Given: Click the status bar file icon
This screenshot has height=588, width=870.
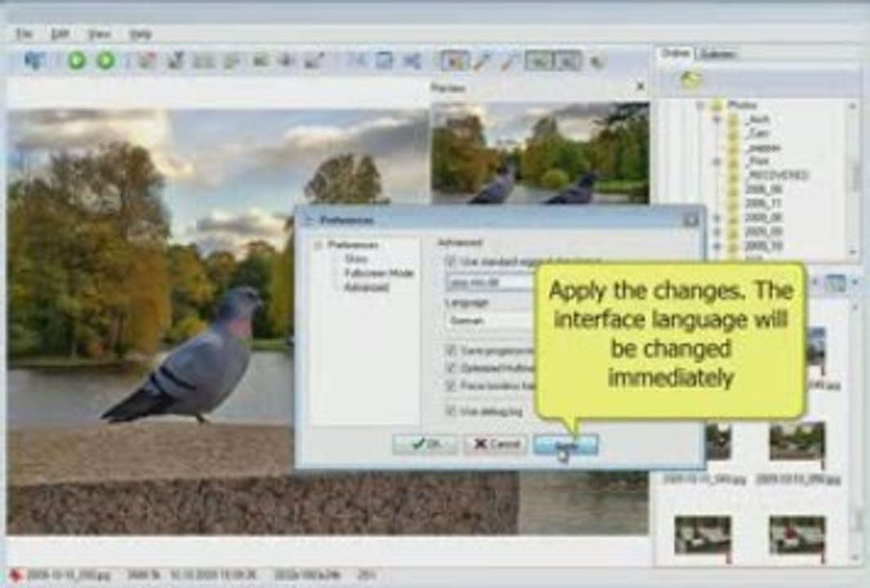Looking at the screenshot, I should (15, 575).
